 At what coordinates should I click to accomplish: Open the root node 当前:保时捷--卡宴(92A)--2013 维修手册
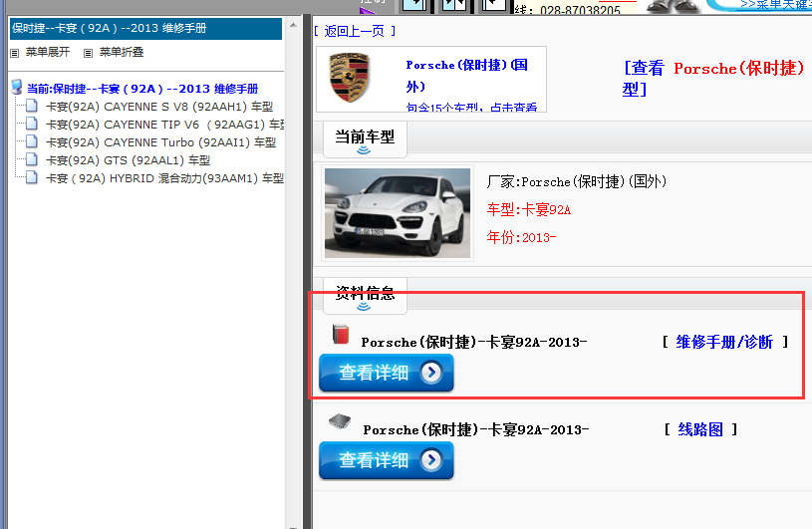click(x=142, y=89)
